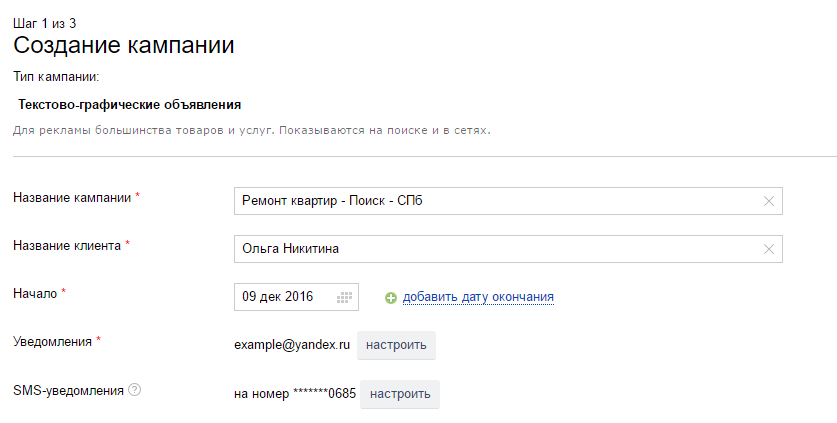Click the 'Название клиента' field label
Viewport: 837px width, 423px height.
tap(67, 245)
